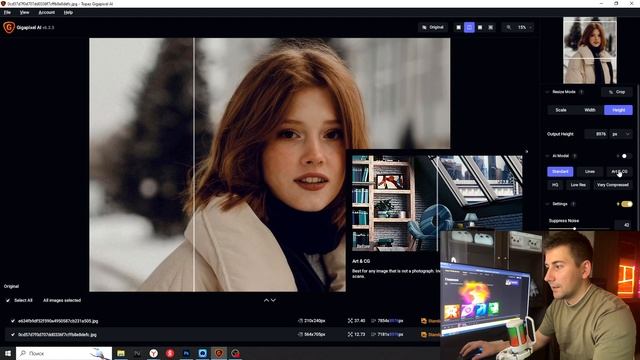
Task: Toggle the Select All checkbox
Action: [8, 300]
